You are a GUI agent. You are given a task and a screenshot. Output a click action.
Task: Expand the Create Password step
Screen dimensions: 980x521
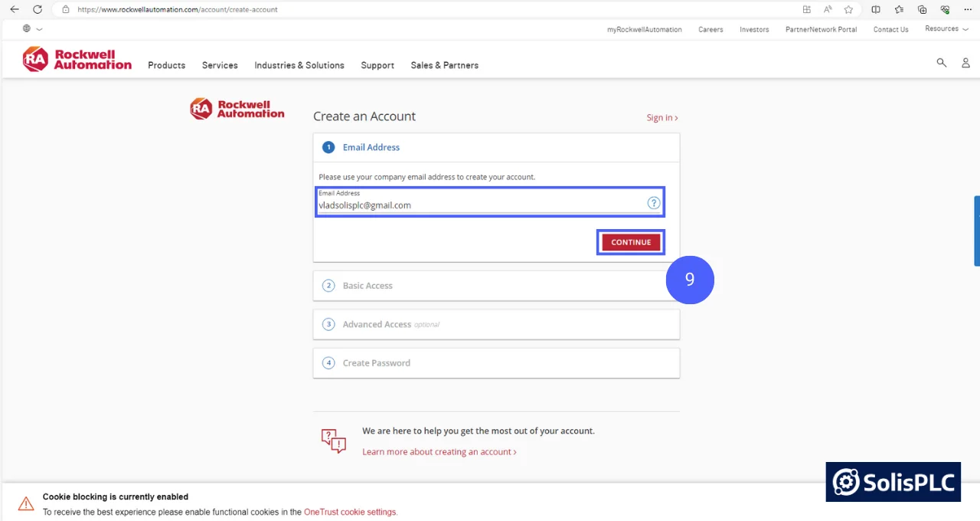[x=496, y=363]
